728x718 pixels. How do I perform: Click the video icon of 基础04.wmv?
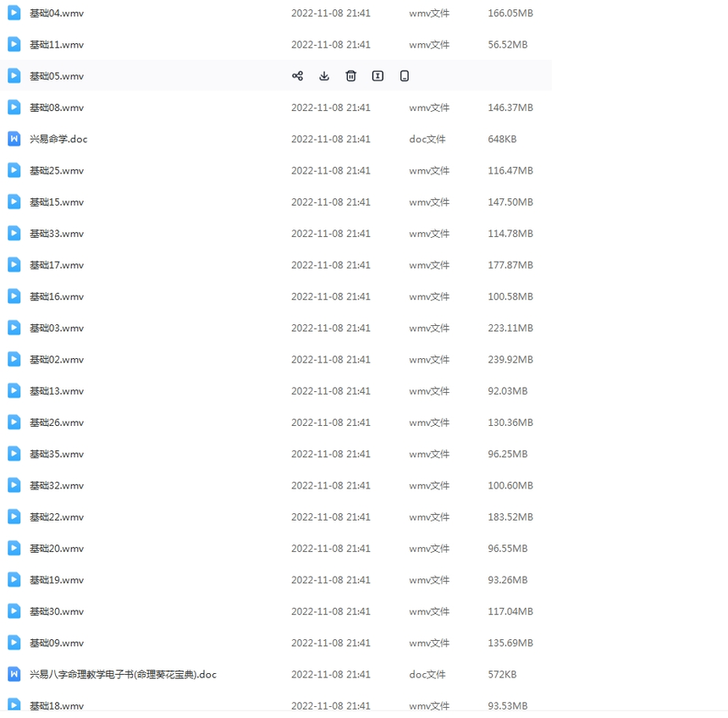pyautogui.click(x=14, y=13)
